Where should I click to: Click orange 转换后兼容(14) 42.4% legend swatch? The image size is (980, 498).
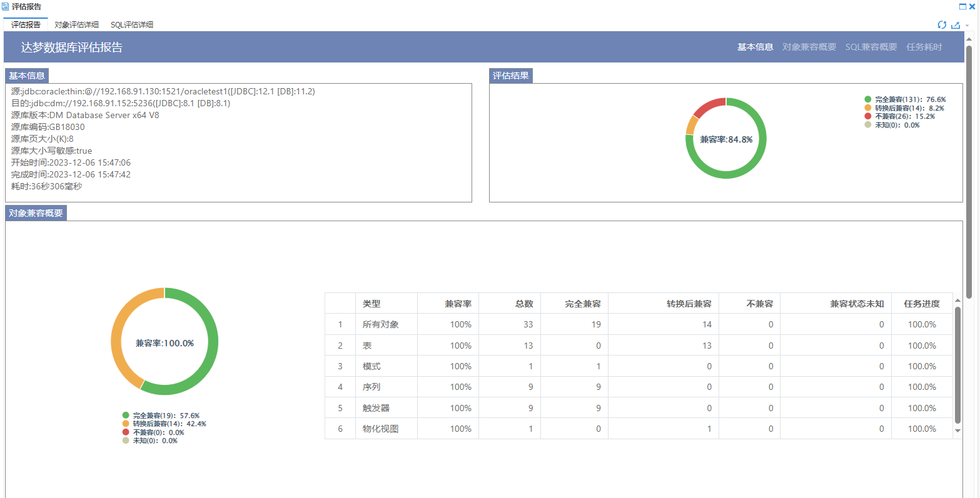[x=126, y=424]
